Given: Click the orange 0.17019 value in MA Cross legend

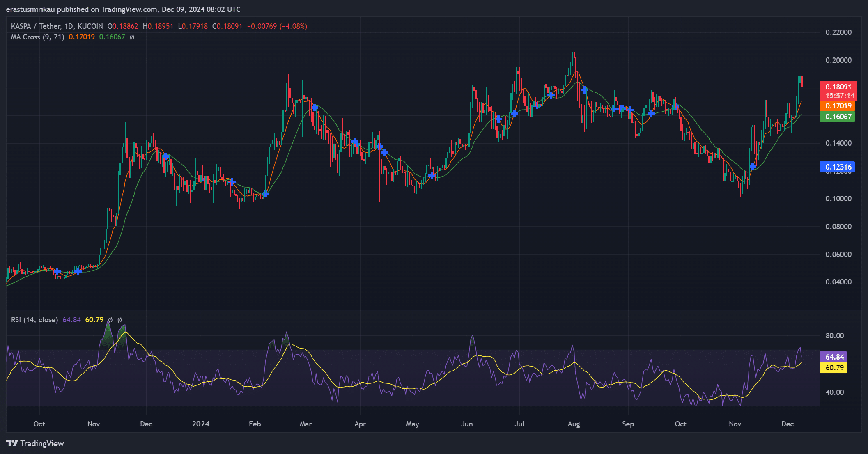Looking at the screenshot, I should 82,37.
